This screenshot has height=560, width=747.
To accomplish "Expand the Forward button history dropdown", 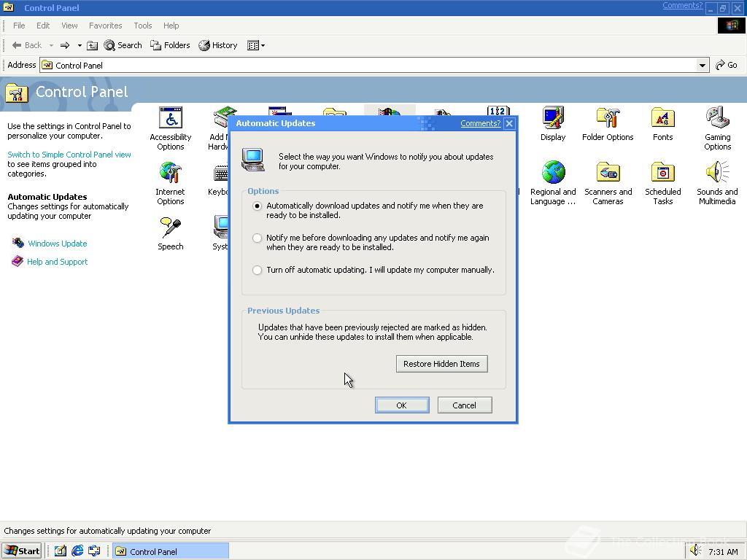I will click(x=79, y=45).
